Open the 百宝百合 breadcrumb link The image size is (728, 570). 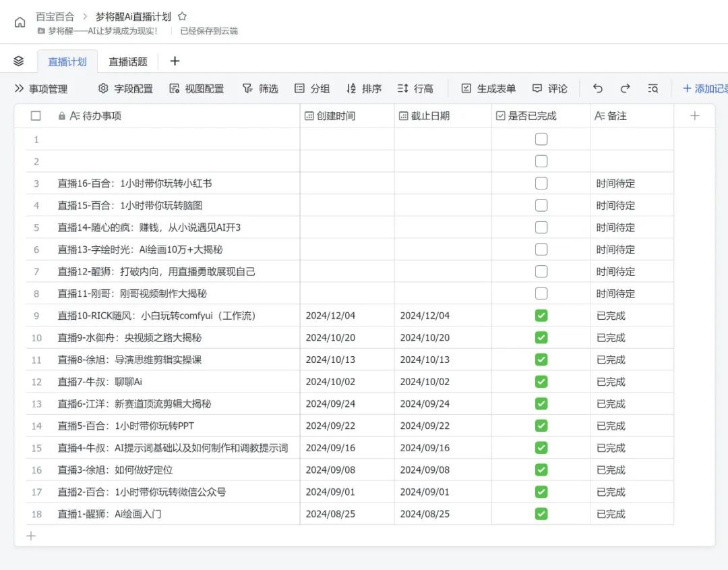[x=55, y=17]
